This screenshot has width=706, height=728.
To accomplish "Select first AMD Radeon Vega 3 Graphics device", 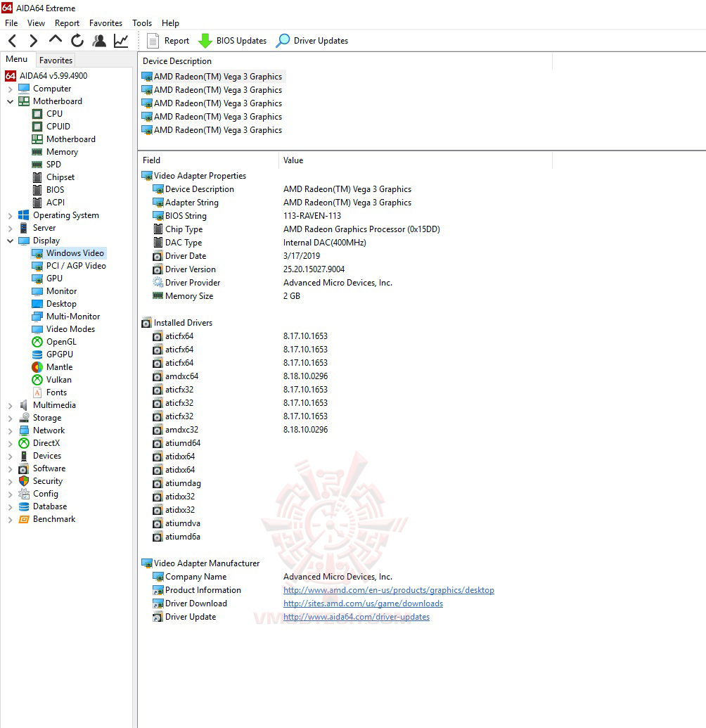I will (x=212, y=77).
